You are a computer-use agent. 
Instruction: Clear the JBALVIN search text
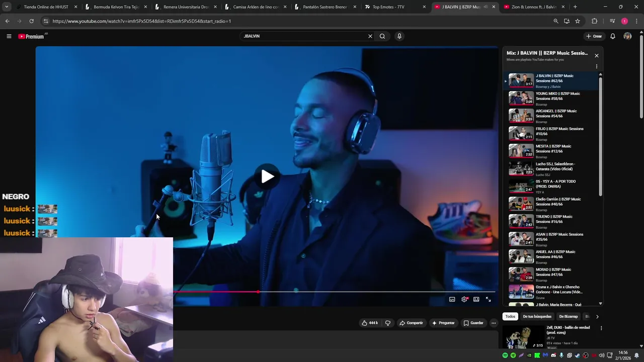click(370, 36)
